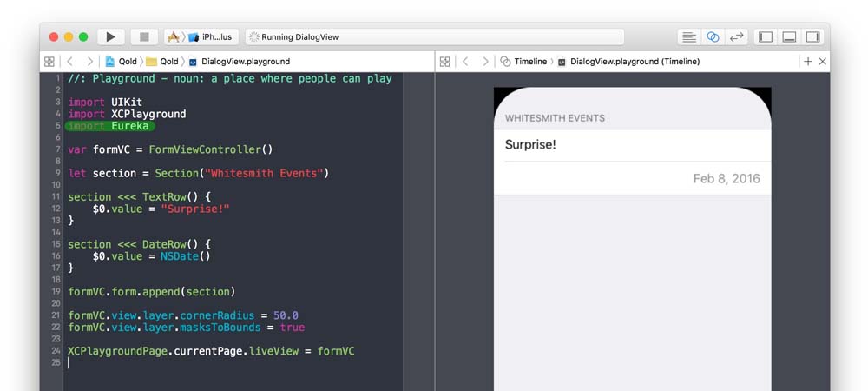The height and width of the screenshot is (391, 868).
Task: Open the scheme selector Xcode icon
Action: (174, 37)
